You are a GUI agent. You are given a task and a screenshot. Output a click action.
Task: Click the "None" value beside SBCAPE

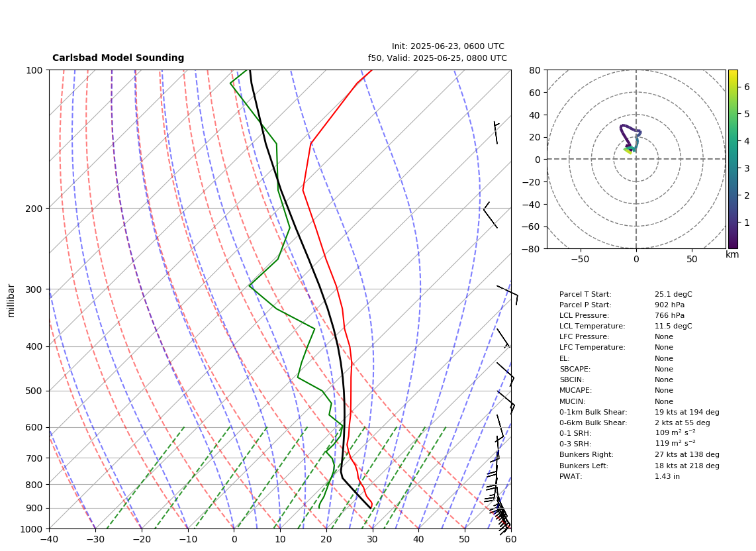click(664, 369)
